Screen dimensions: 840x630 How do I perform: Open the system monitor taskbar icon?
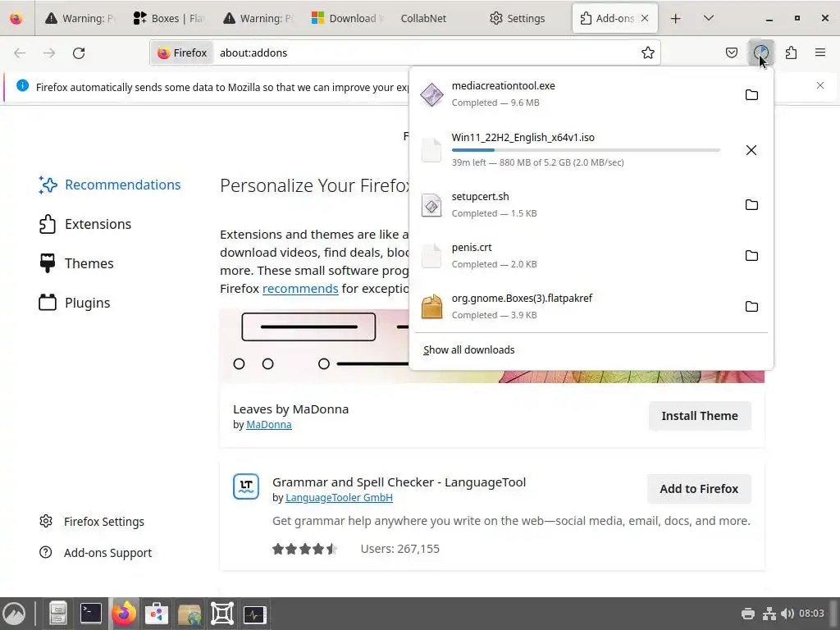point(254,614)
